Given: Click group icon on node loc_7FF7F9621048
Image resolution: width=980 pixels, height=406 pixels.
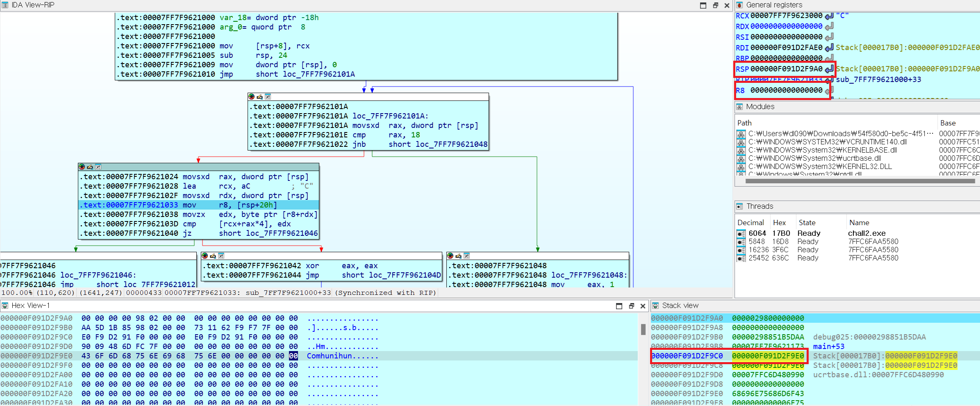Looking at the screenshot, I should click(466, 256).
